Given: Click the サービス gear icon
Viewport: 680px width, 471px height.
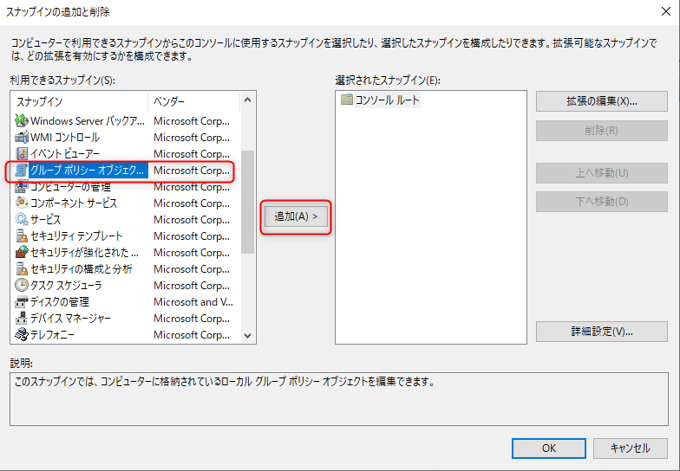Looking at the screenshot, I should tap(21, 219).
